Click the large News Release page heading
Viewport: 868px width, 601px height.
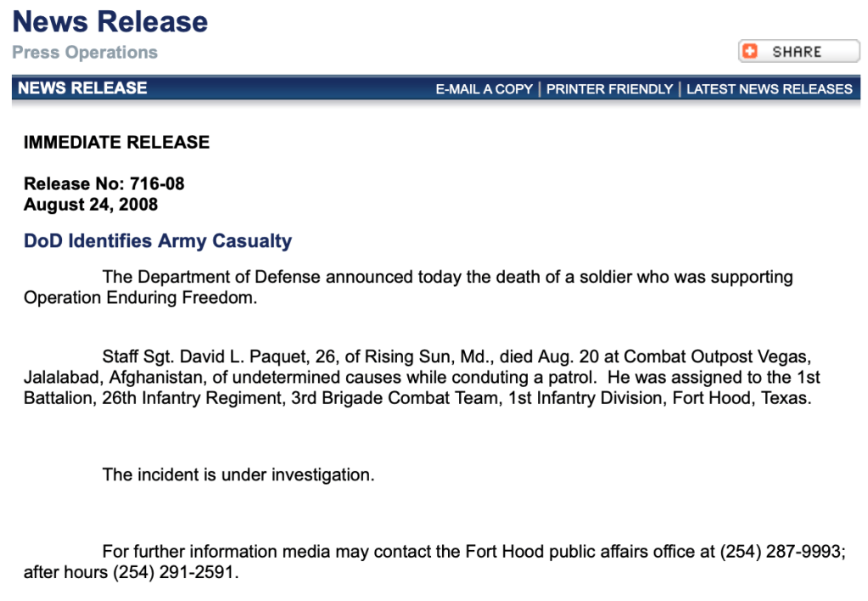tap(110, 21)
